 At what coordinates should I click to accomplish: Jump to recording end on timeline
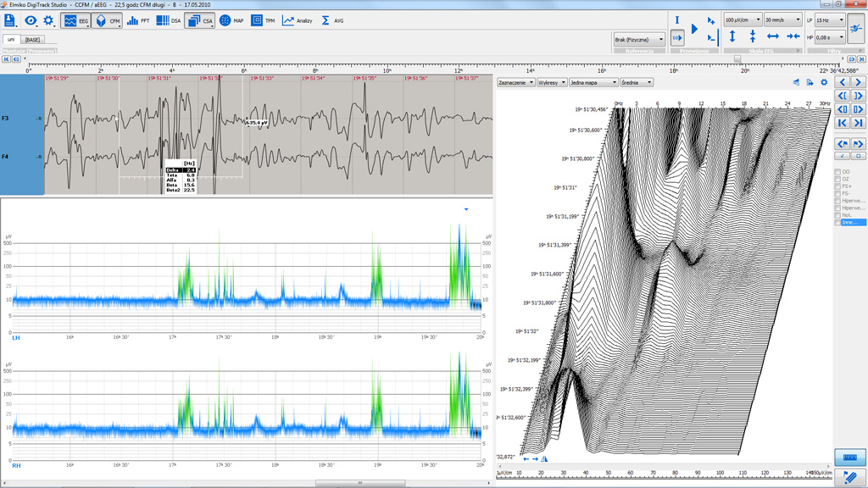[x=861, y=58]
